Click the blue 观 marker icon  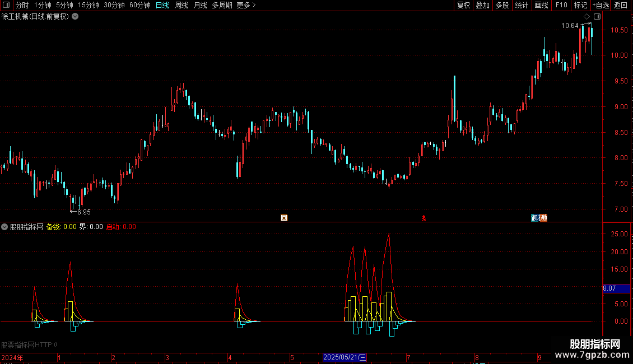[535, 218]
